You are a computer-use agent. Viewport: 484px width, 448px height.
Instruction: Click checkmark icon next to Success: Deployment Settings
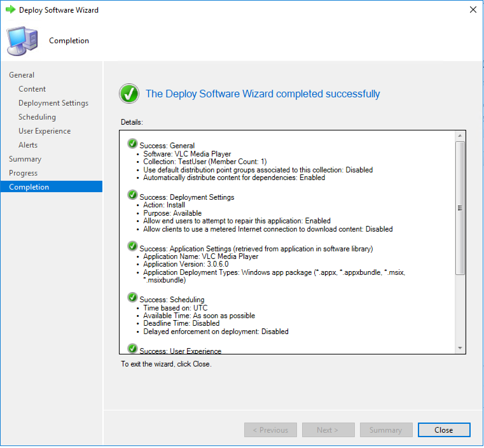pos(132,195)
